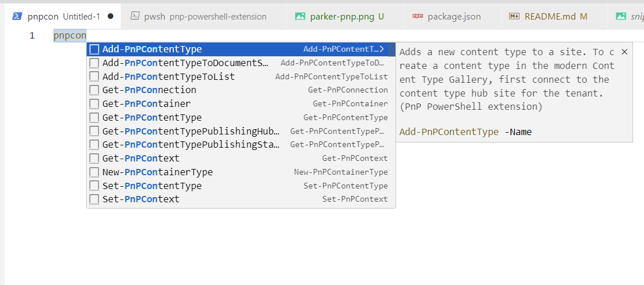
Task: Switch to the pnpcon Untitled-1 tab
Action: point(63,17)
